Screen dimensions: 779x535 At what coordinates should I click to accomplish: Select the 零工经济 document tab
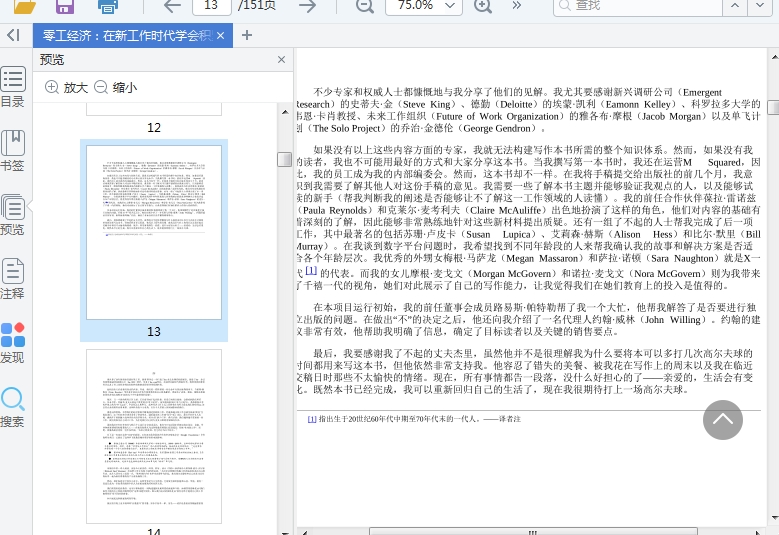(x=126, y=36)
